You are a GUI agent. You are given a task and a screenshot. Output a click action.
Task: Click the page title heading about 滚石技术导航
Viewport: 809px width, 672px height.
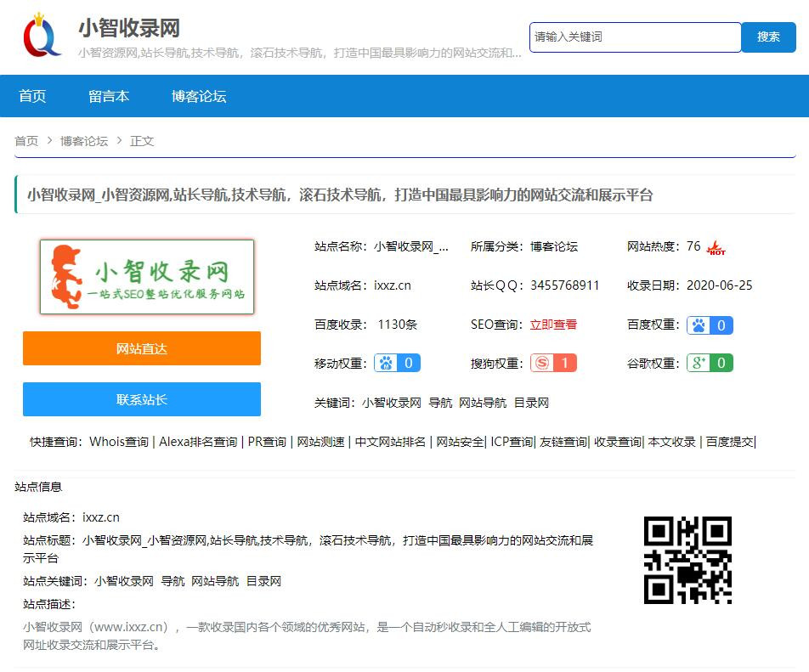coord(340,195)
